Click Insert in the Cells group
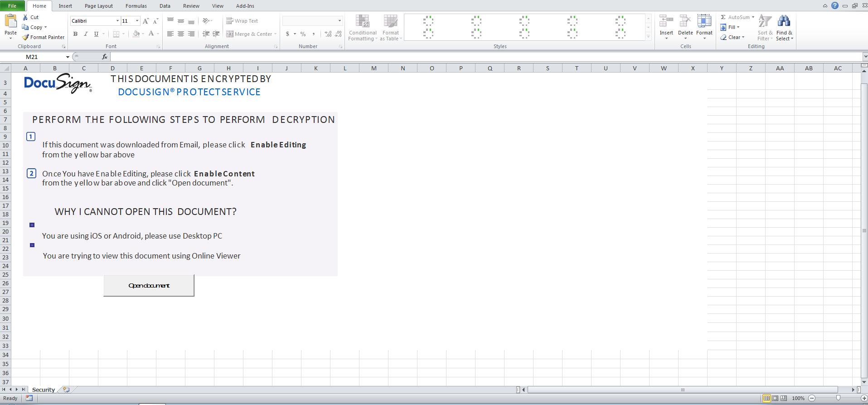Image resolution: width=868 pixels, height=405 pixels. [666, 27]
